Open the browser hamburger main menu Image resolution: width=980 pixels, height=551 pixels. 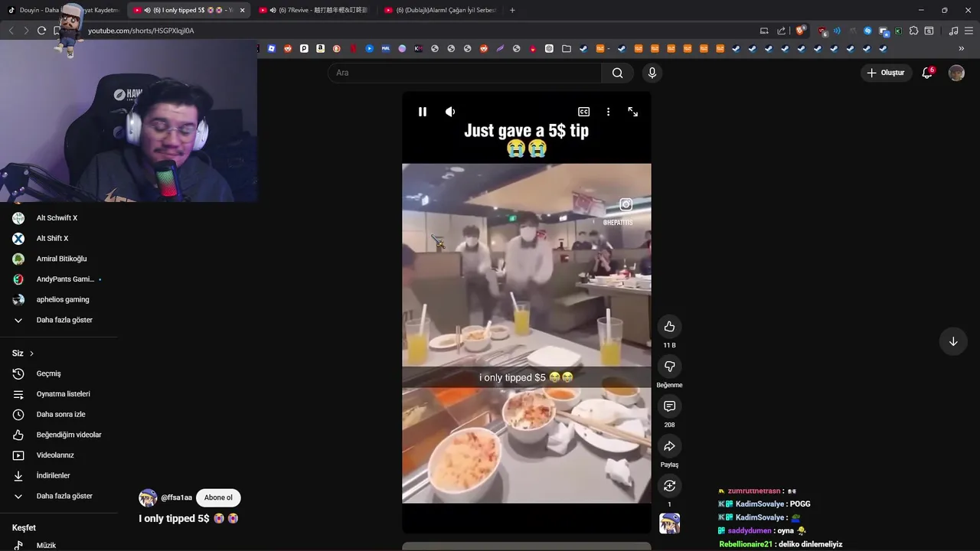[x=969, y=31]
